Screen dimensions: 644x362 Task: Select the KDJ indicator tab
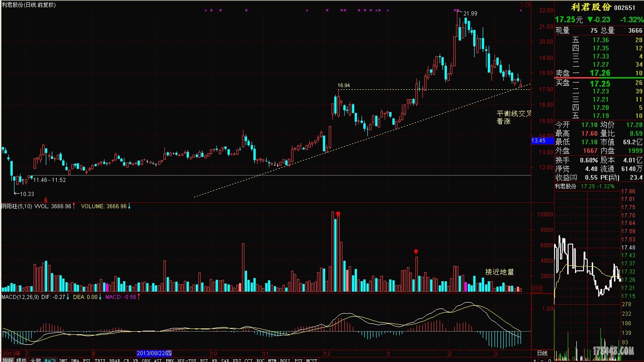(237, 360)
